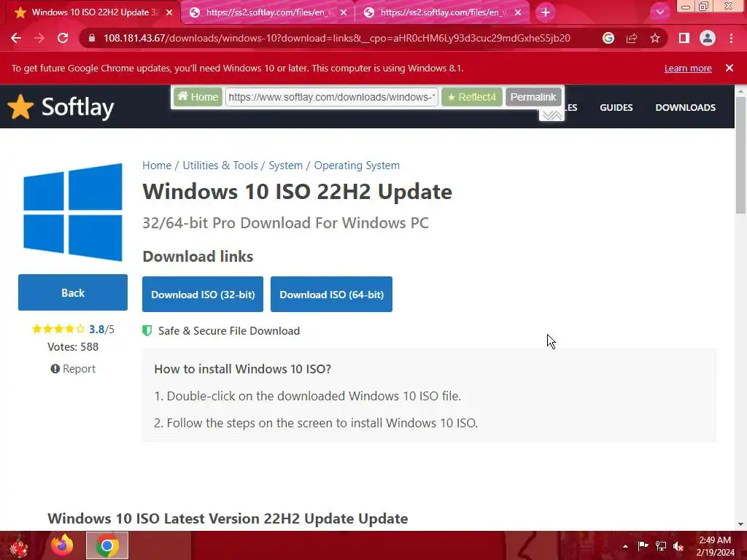The height and width of the screenshot is (560, 747).
Task: Show hidden tray icons arrow
Action: tap(625, 546)
